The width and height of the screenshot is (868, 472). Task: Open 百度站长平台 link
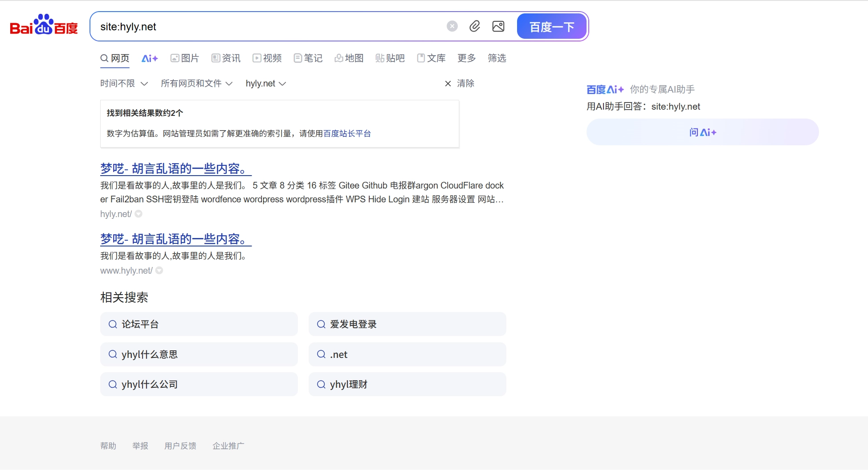coord(347,134)
